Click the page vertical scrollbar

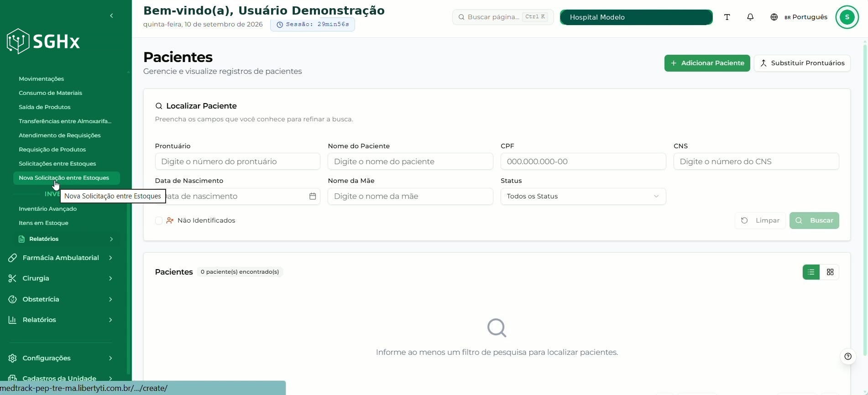point(865,201)
